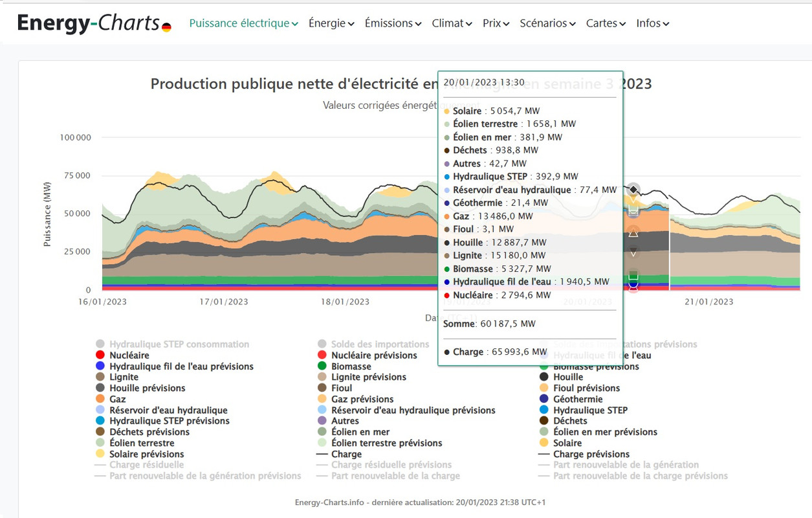
Task: Click the diamond Charge marker on the chart
Action: [633, 189]
